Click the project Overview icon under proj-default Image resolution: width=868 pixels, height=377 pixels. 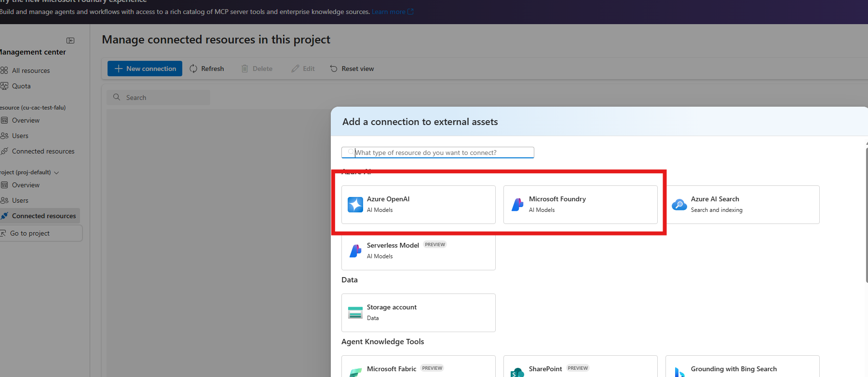click(x=4, y=185)
